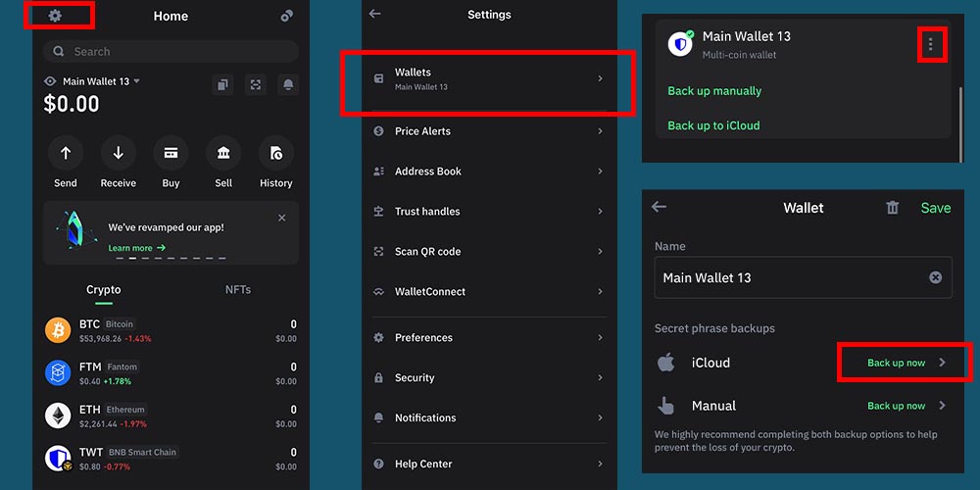The height and width of the screenshot is (490, 980).
Task: Expand Main Wallet 13 dropdown arrow
Action: click(137, 81)
